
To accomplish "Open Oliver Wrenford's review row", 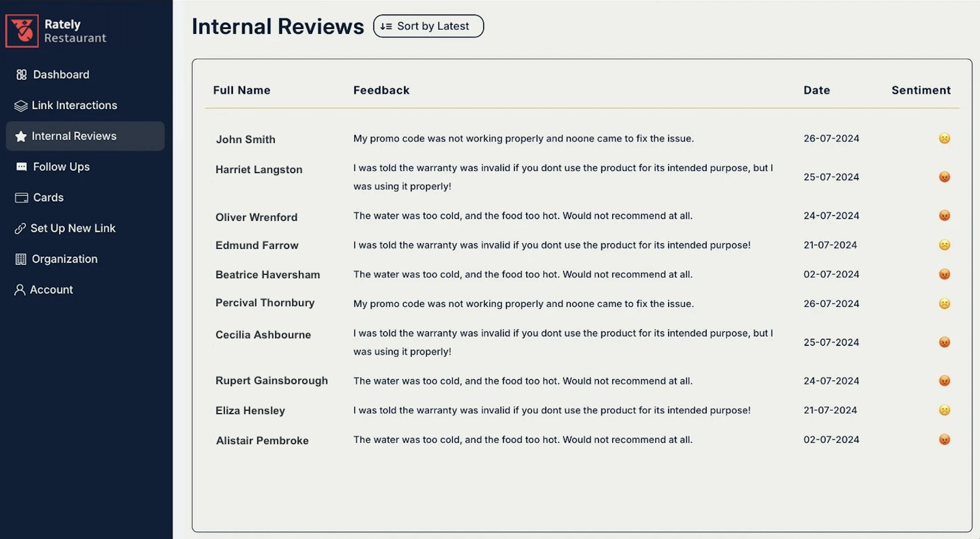I will coord(582,216).
